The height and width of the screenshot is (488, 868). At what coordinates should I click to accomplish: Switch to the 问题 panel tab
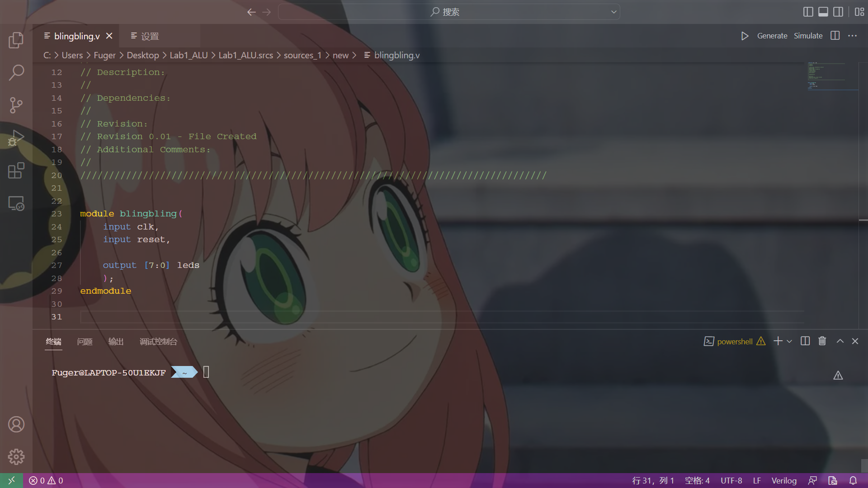point(85,342)
